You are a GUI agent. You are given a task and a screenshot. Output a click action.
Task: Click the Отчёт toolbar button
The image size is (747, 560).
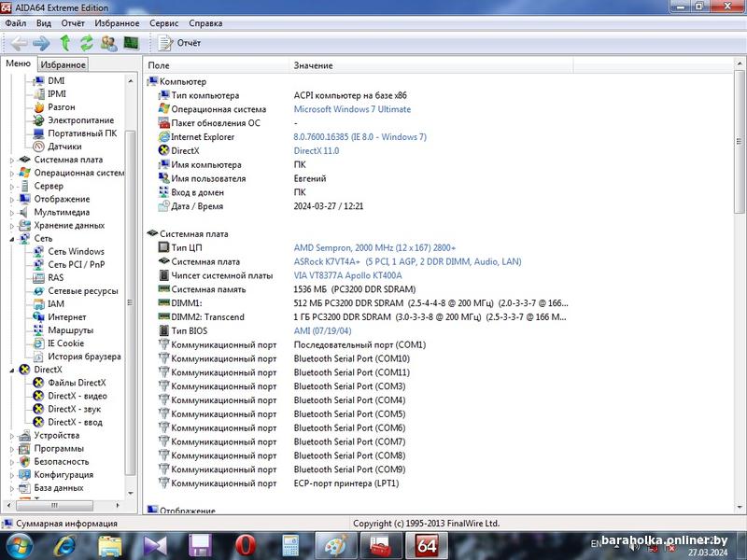point(179,43)
